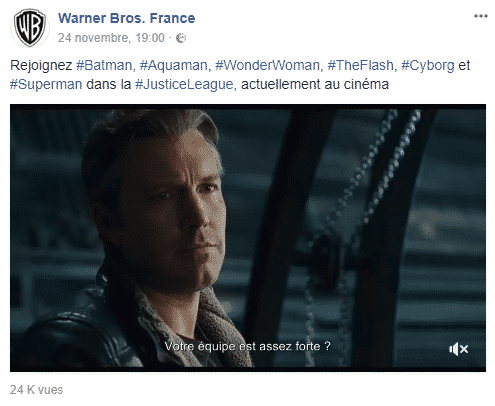Image resolution: width=495 pixels, height=406 pixels.
Task: Open the #JusticeLeague hashtag
Action: tap(184, 85)
